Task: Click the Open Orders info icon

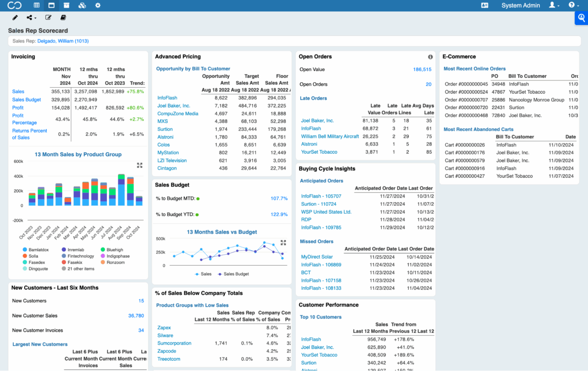Action: click(430, 57)
